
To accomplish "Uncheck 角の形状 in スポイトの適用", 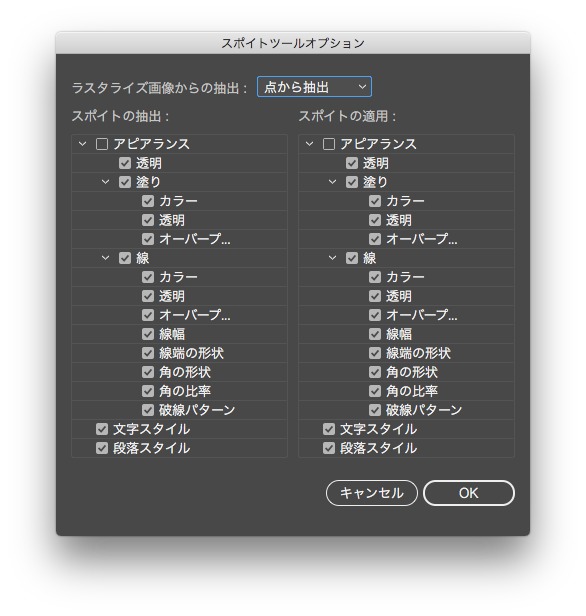I will click(375, 372).
